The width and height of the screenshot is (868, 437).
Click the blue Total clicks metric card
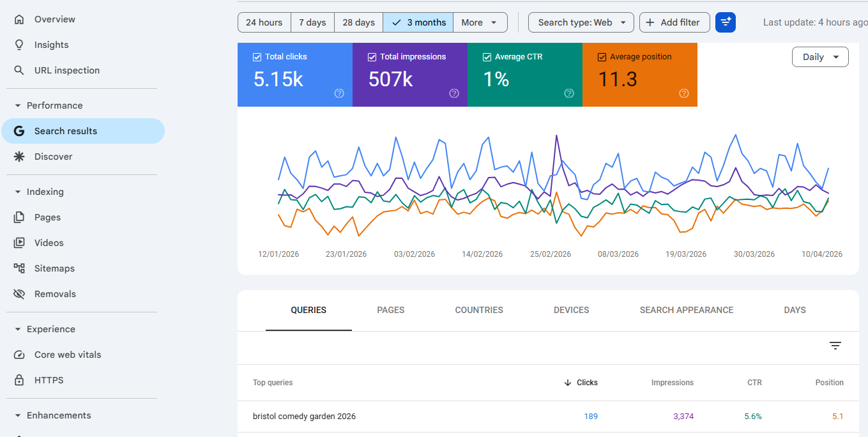point(295,75)
